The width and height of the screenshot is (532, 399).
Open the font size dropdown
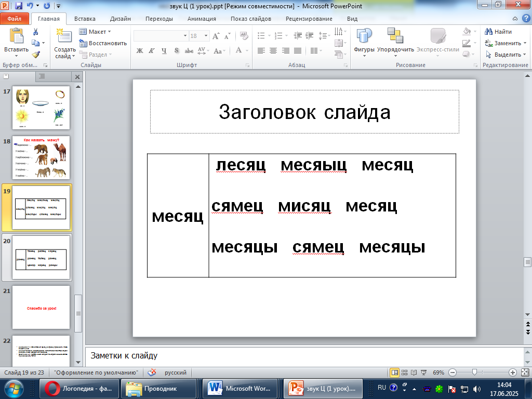click(x=206, y=36)
